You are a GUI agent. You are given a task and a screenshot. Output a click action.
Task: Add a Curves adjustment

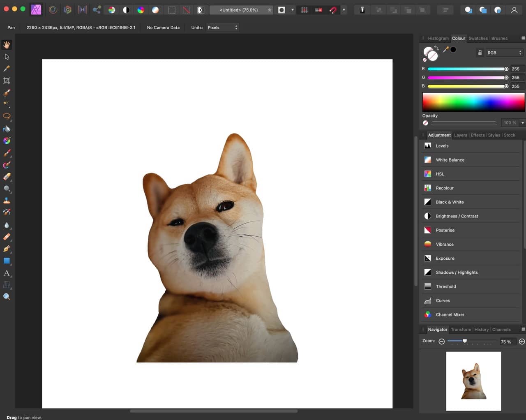click(x=471, y=300)
